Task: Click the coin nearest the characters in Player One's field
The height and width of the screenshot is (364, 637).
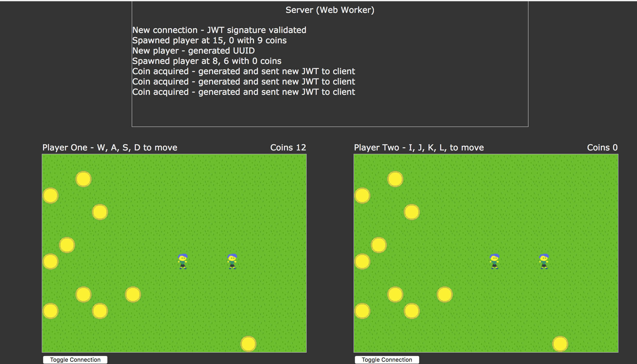Action: point(133,294)
